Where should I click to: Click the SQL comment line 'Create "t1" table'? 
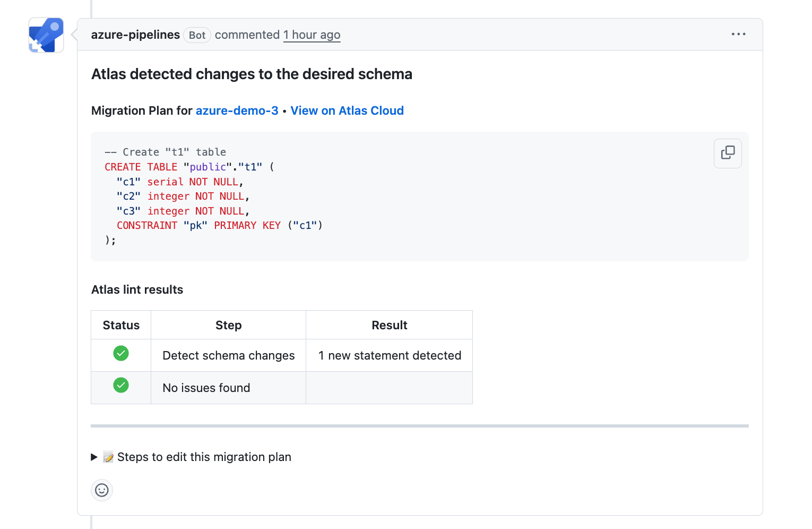166,152
